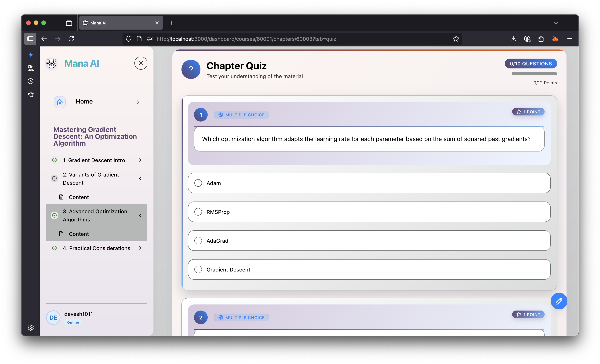Click the MetaMask fox extension icon
The height and width of the screenshot is (364, 600).
click(555, 39)
